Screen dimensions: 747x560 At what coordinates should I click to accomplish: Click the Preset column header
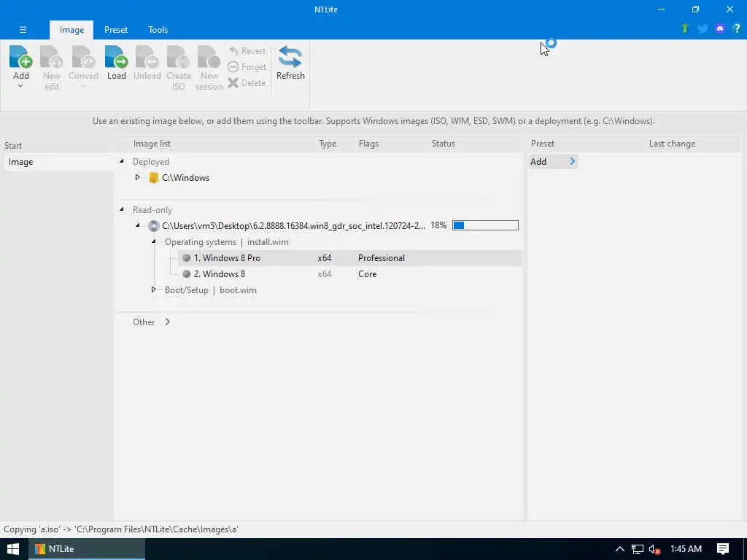tap(543, 144)
